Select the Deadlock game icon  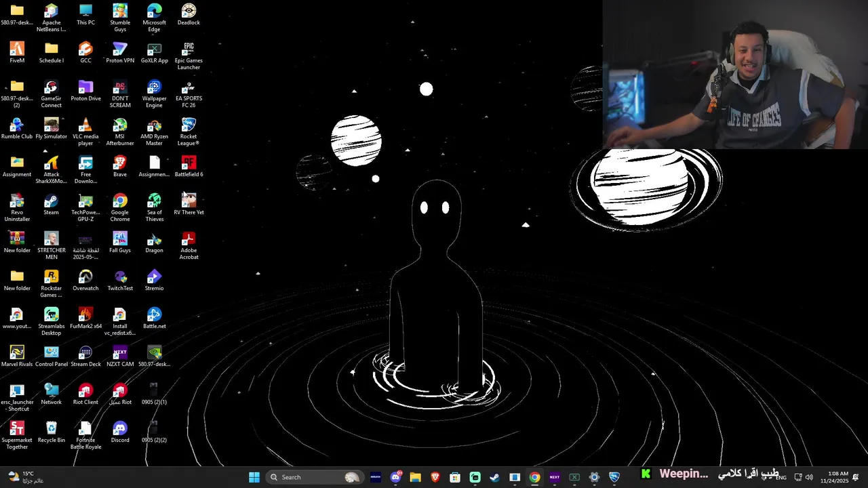click(189, 14)
